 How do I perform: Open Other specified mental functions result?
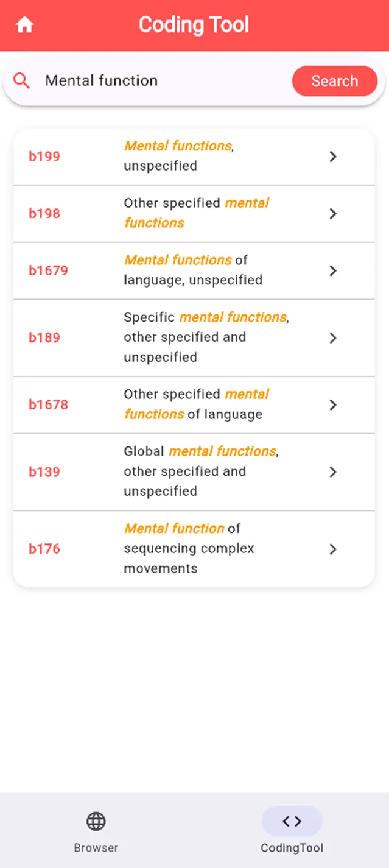(196, 213)
